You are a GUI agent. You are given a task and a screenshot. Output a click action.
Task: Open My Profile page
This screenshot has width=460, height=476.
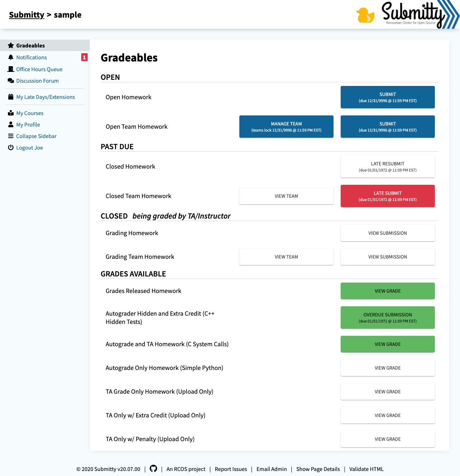(x=28, y=125)
